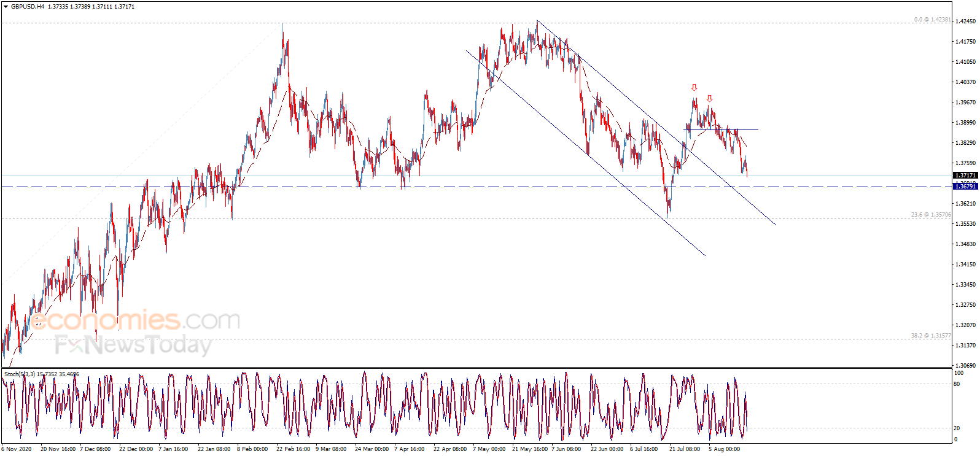Click the current price tag 1.37171

click(x=965, y=176)
